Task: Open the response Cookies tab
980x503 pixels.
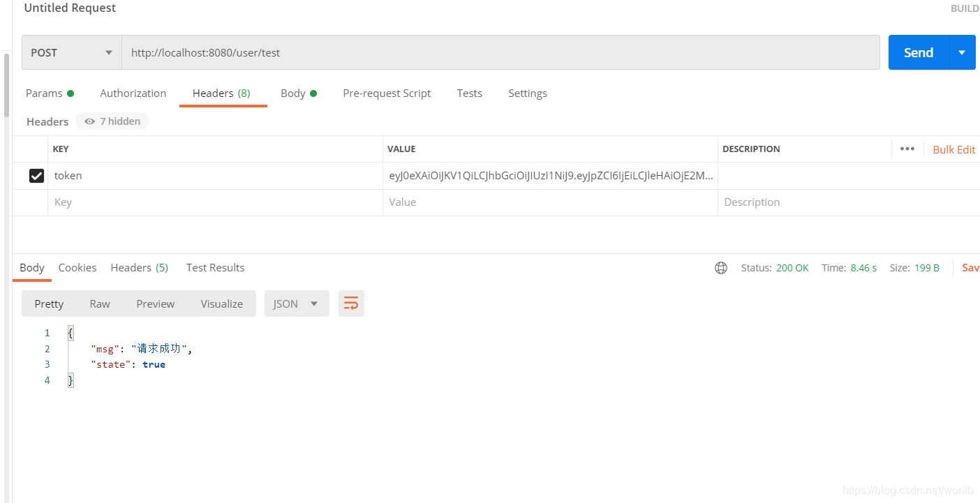Action: pyautogui.click(x=77, y=267)
